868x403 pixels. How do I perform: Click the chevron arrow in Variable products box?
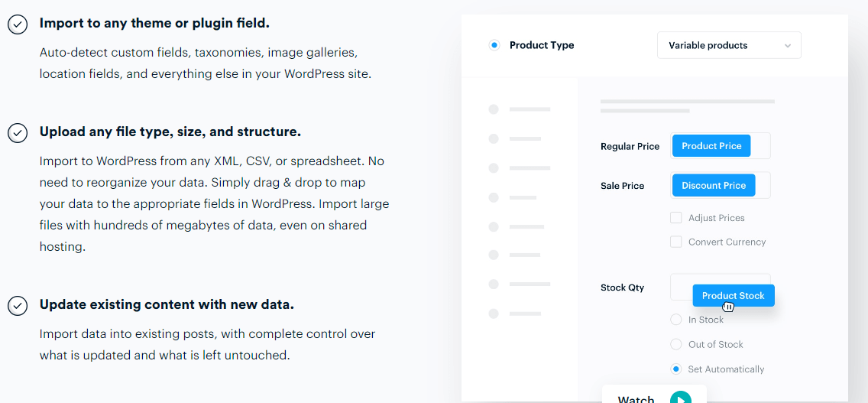pos(788,46)
